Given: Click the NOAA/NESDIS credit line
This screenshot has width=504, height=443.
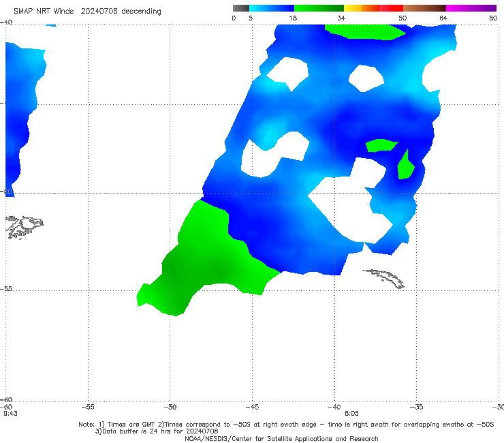Looking at the screenshot, I should pos(281,438).
